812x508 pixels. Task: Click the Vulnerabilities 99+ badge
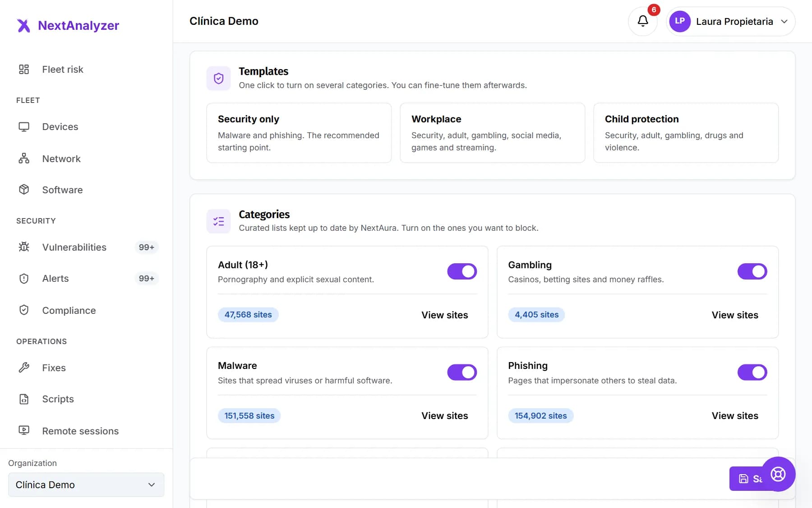coord(146,247)
